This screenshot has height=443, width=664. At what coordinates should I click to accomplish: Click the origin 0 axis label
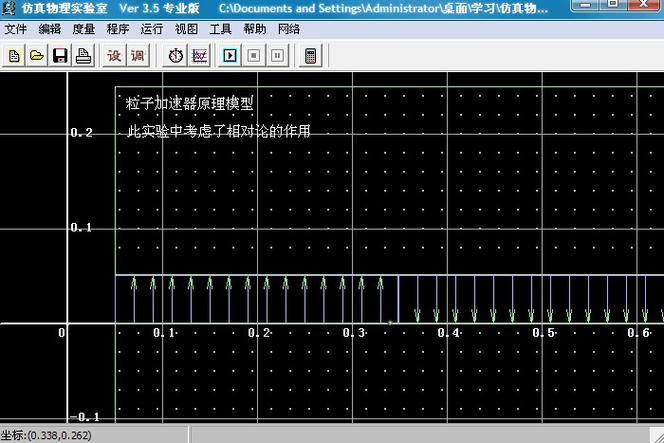(x=61, y=333)
